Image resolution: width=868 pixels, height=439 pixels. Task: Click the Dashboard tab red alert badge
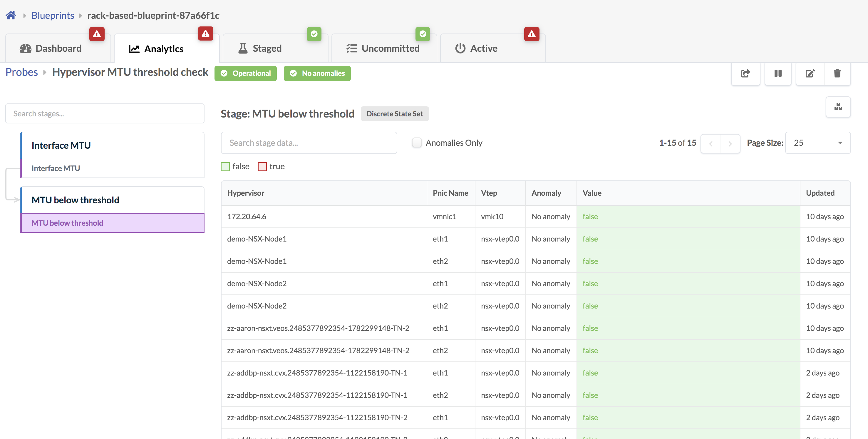[x=97, y=34]
